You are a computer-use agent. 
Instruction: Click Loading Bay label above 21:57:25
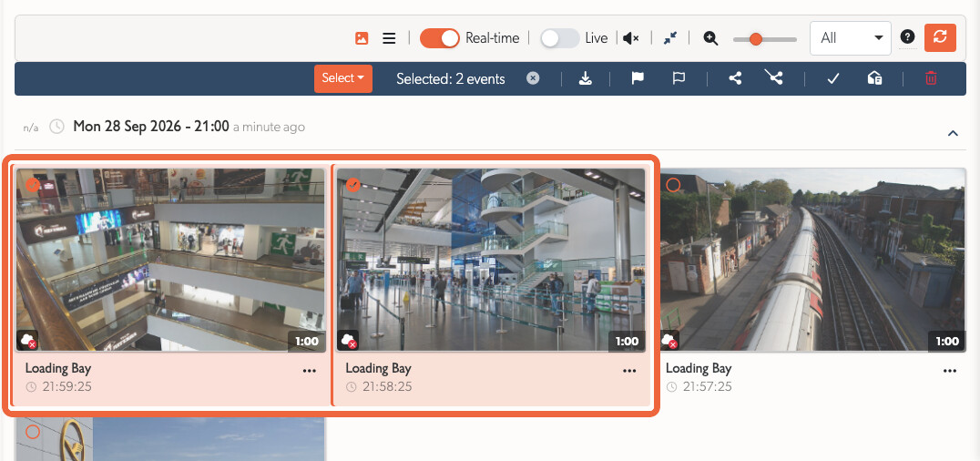coord(699,368)
